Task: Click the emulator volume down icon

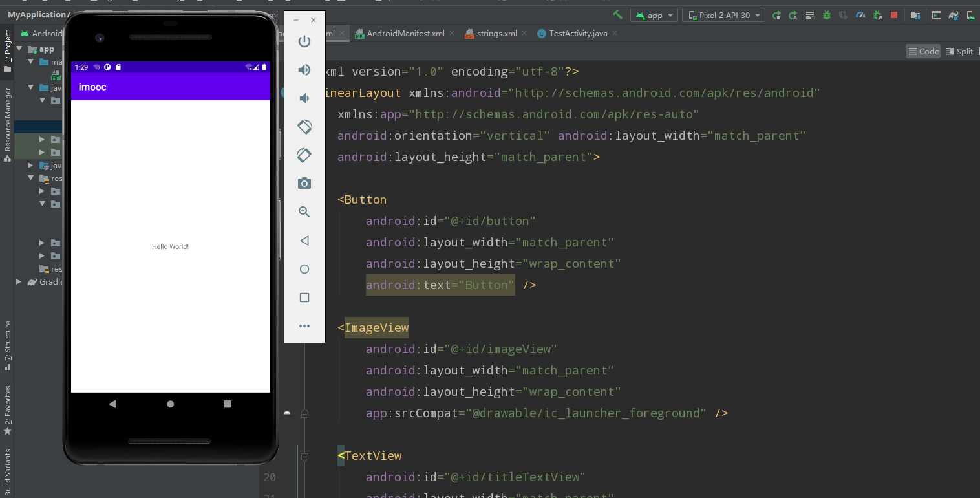Action: [x=304, y=98]
